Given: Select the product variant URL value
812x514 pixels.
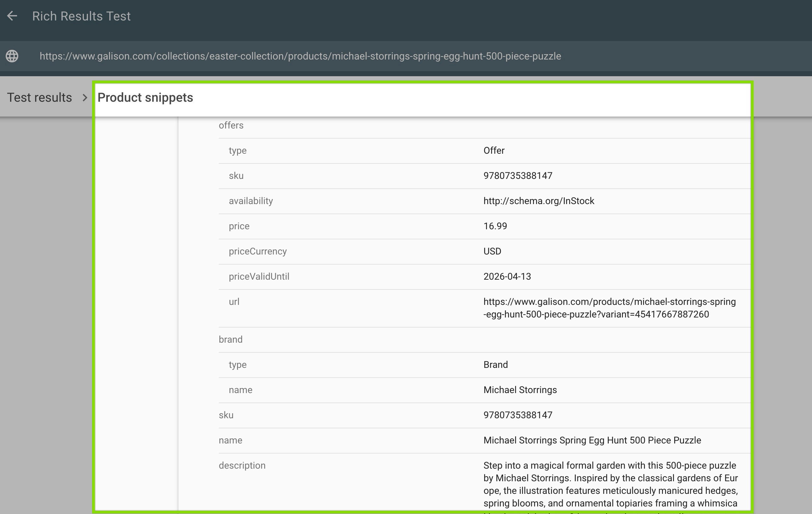Looking at the screenshot, I should pos(610,308).
